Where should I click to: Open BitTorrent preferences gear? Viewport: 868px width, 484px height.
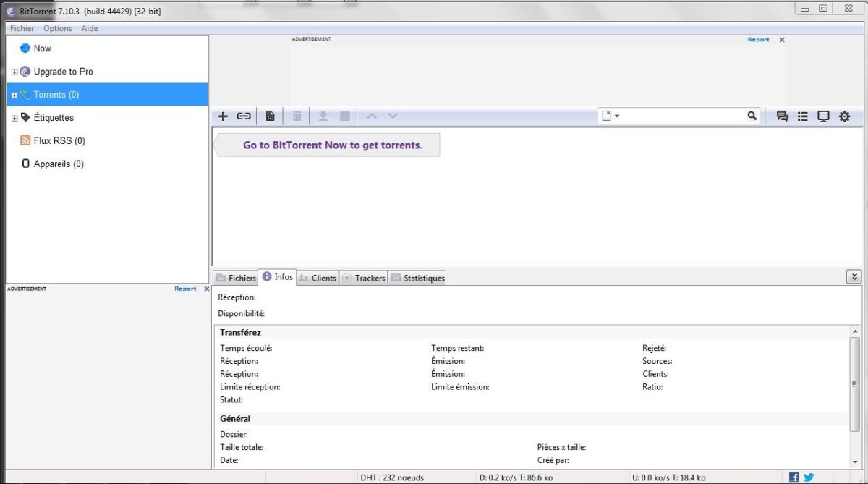click(844, 116)
